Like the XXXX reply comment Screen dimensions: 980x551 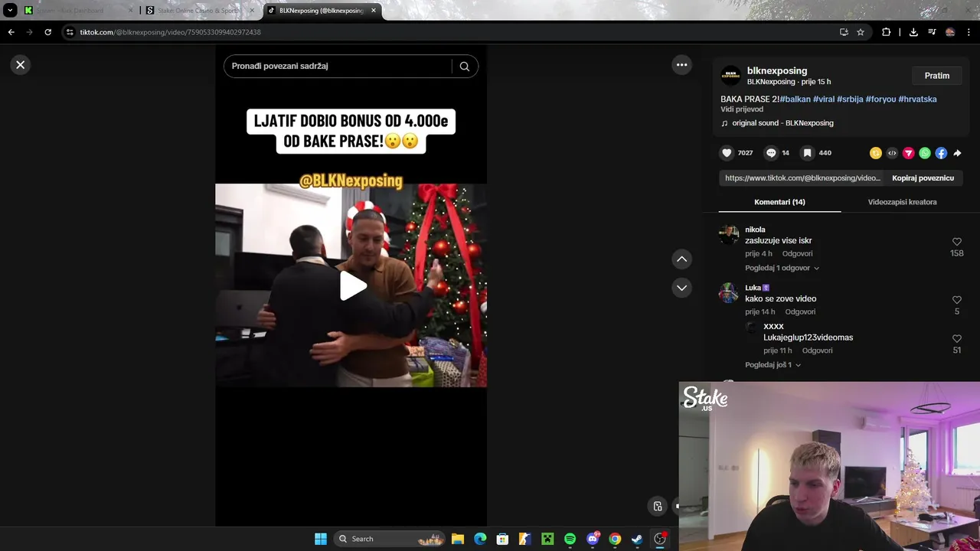tap(957, 338)
